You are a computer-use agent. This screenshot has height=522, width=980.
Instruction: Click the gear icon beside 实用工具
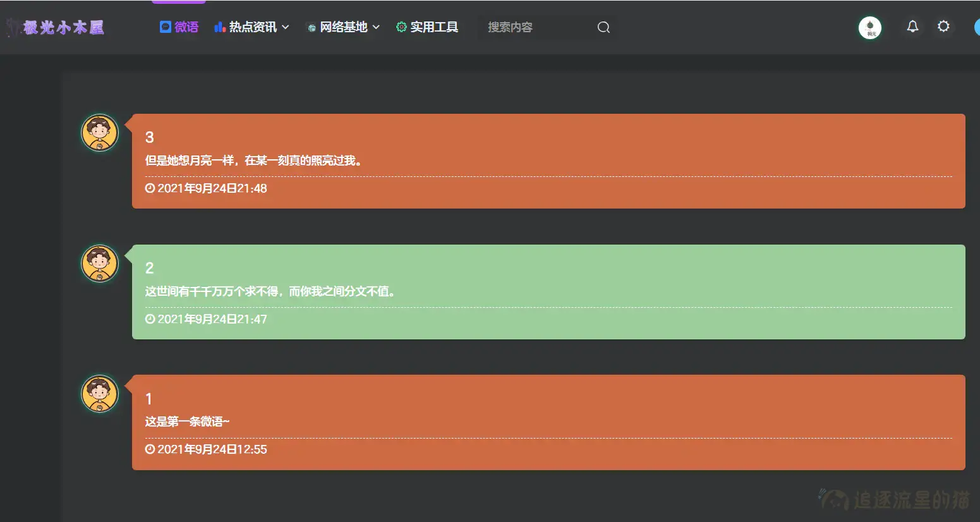pyautogui.click(x=400, y=27)
